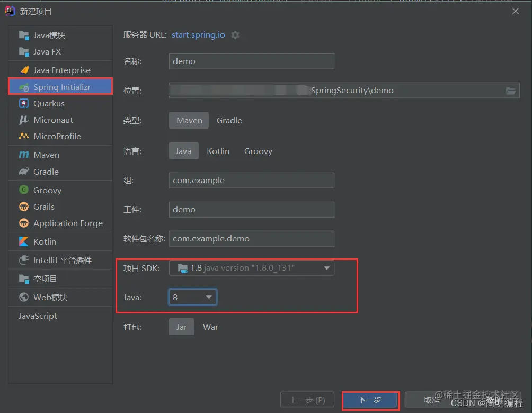Select the Micronaut icon

pos(24,120)
